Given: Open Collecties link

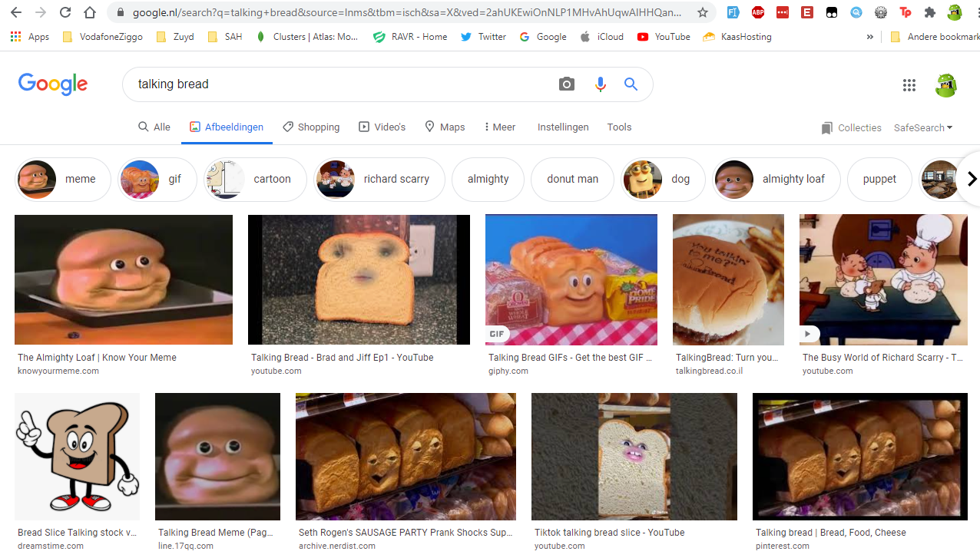Looking at the screenshot, I should (x=851, y=128).
